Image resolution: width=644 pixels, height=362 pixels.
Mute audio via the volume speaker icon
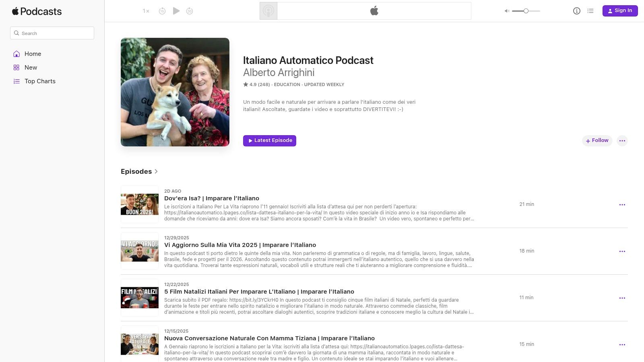506,11
